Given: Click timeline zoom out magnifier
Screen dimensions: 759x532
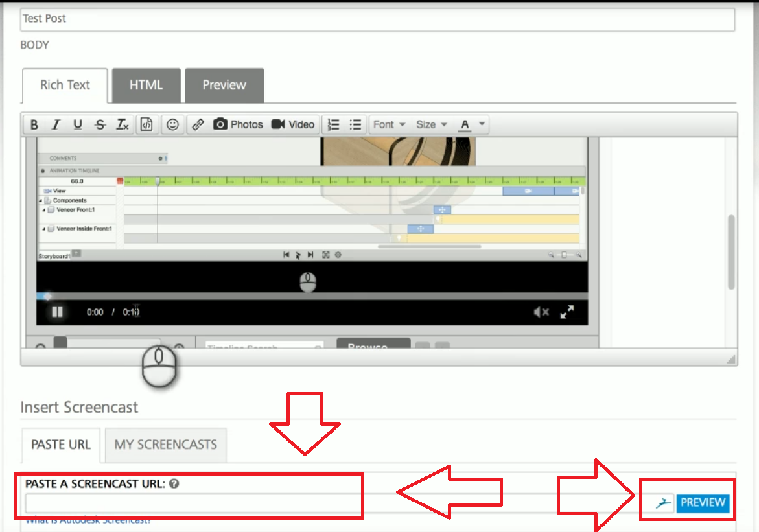Looking at the screenshot, I should [552, 255].
